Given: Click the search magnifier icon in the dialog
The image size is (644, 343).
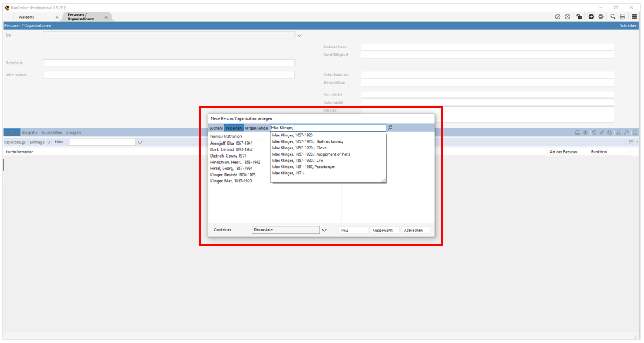Looking at the screenshot, I should (x=390, y=128).
